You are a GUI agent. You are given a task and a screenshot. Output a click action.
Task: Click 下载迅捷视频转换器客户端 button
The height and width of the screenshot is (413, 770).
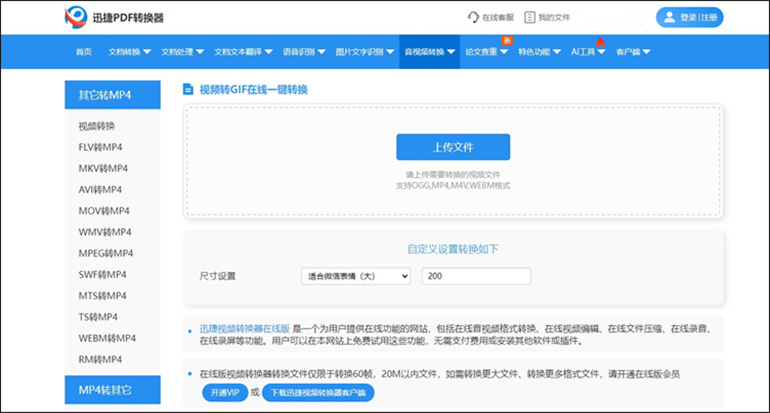click(318, 392)
